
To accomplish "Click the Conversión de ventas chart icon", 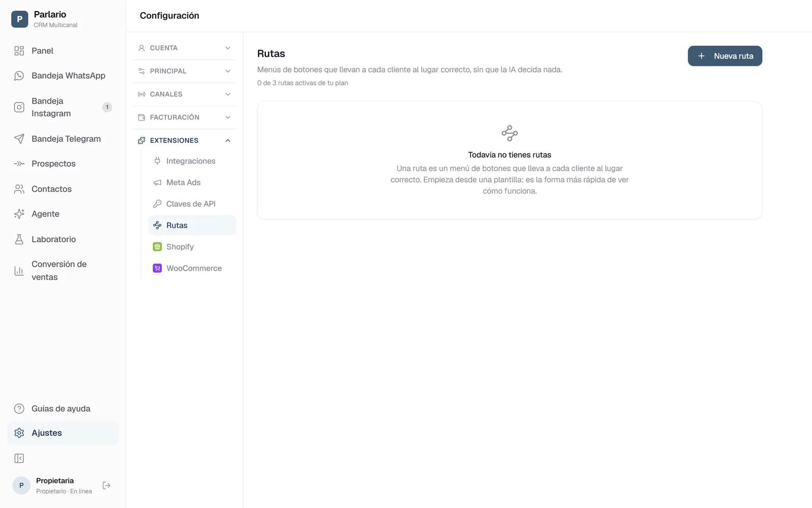I will pos(19,271).
